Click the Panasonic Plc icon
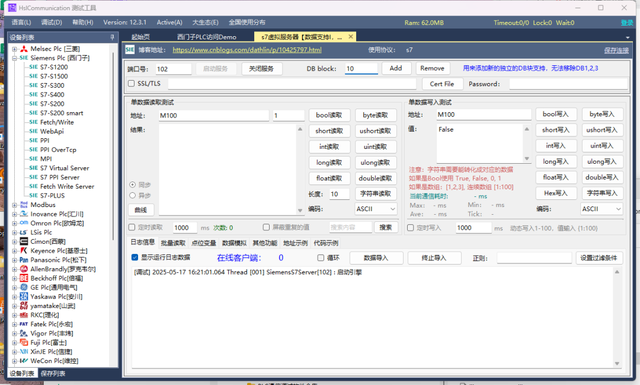This screenshot has width=640, height=385. pyautogui.click(x=24, y=260)
